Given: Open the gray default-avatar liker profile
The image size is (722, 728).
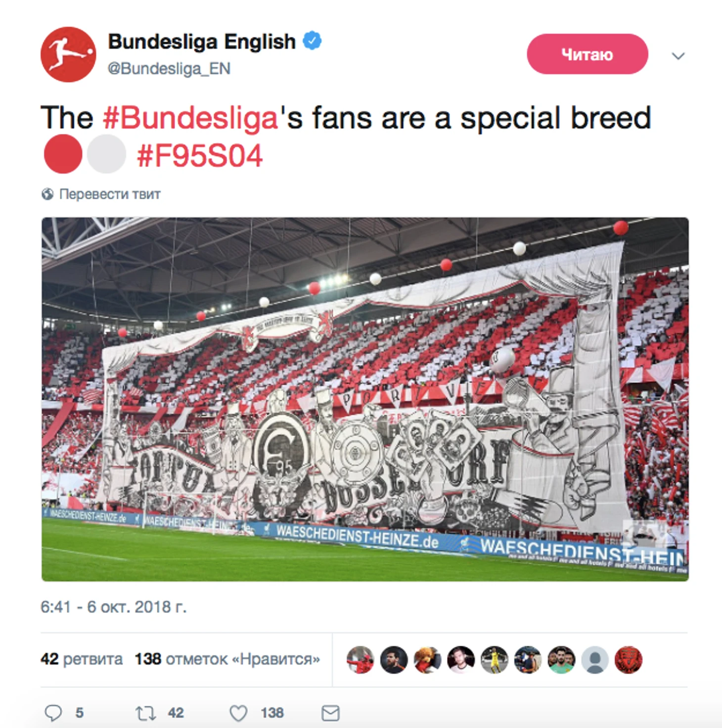Looking at the screenshot, I should click(594, 660).
